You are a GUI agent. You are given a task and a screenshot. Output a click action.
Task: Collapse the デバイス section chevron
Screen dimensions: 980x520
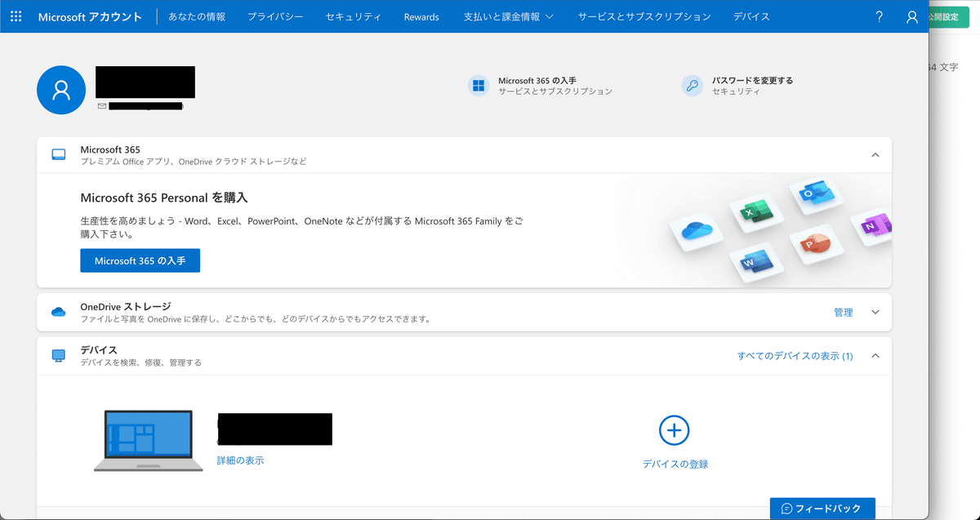pyautogui.click(x=875, y=356)
